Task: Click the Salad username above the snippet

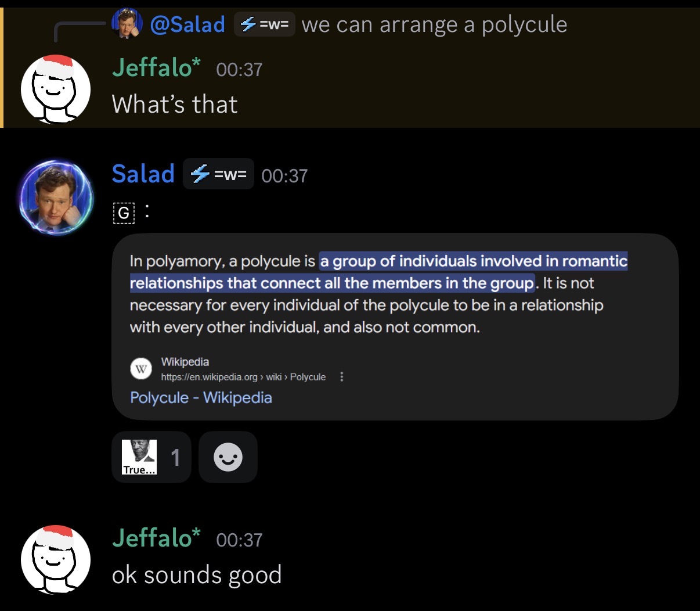Action: (x=143, y=174)
